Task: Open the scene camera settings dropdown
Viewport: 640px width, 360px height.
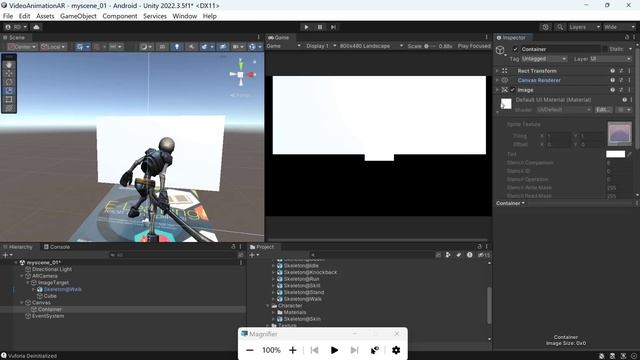Action: coord(238,47)
